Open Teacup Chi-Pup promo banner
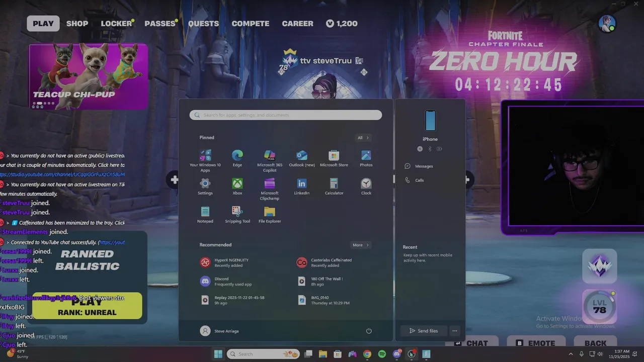 click(89, 76)
